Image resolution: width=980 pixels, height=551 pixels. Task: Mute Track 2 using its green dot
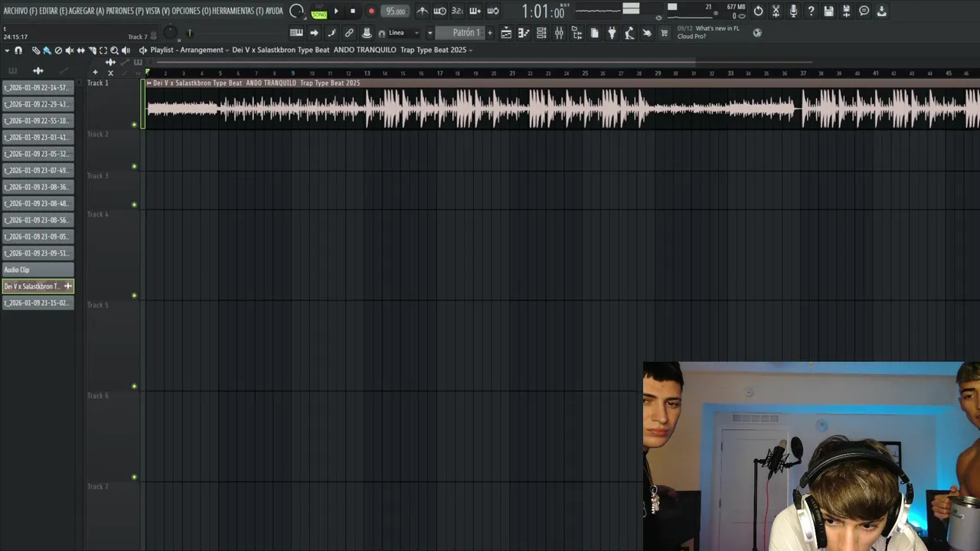134,166
